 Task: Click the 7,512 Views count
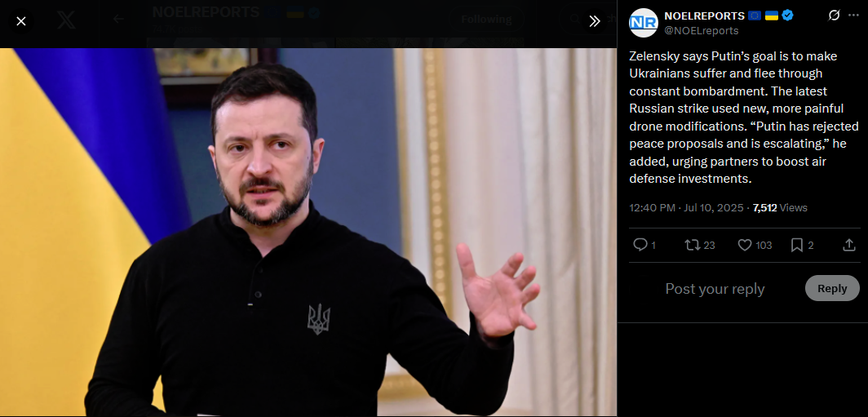point(780,207)
